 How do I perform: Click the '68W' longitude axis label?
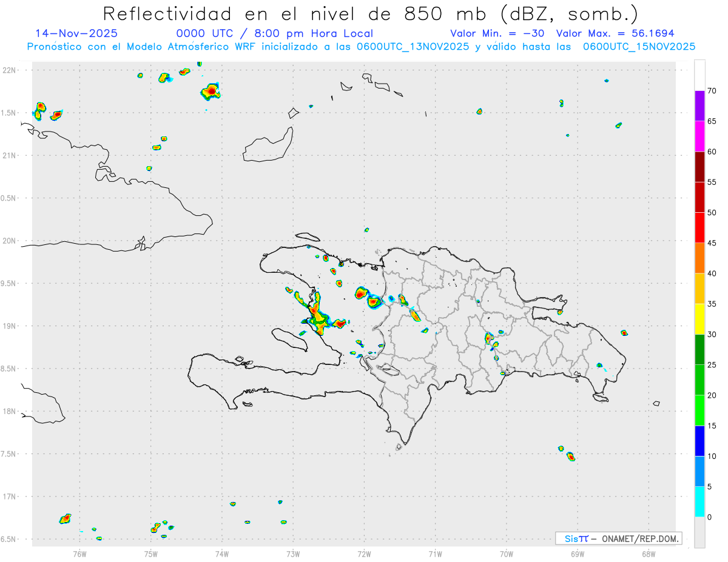649,554
